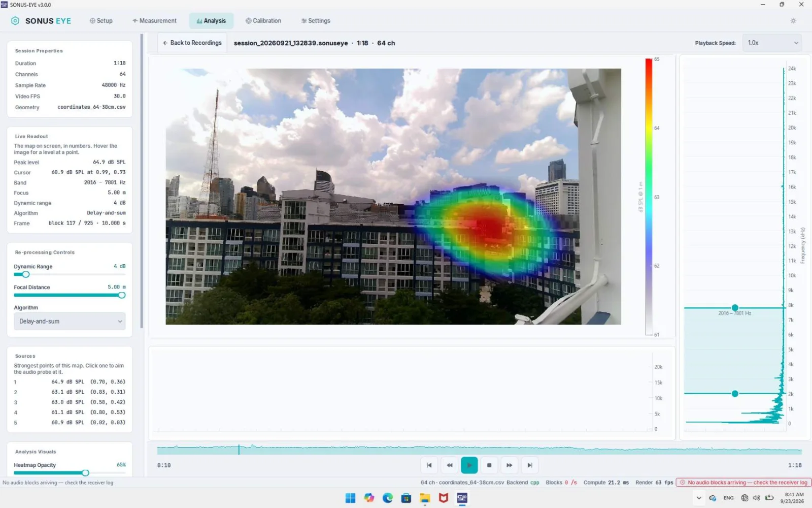812x508 pixels.
Task: Show hidden system tray icons
Action: 699,498
